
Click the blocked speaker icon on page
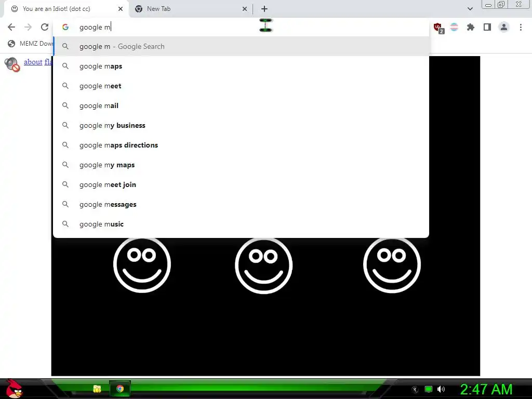tap(12, 64)
